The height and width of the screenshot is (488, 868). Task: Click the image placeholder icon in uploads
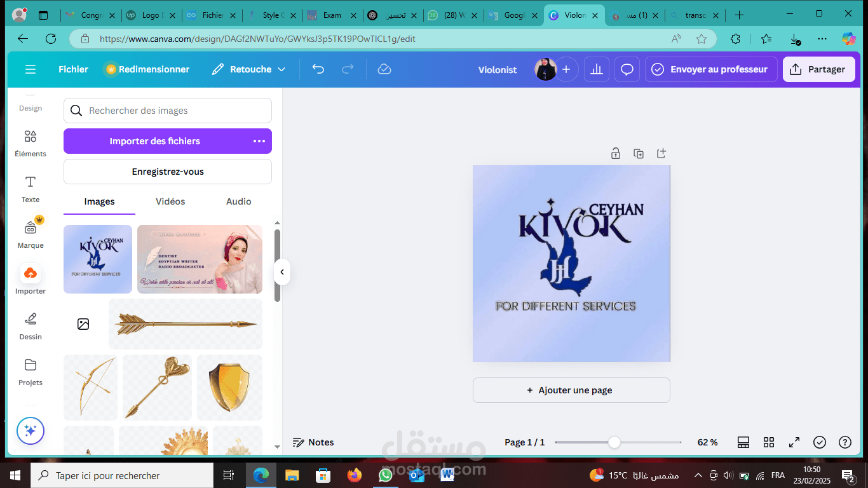click(x=83, y=324)
